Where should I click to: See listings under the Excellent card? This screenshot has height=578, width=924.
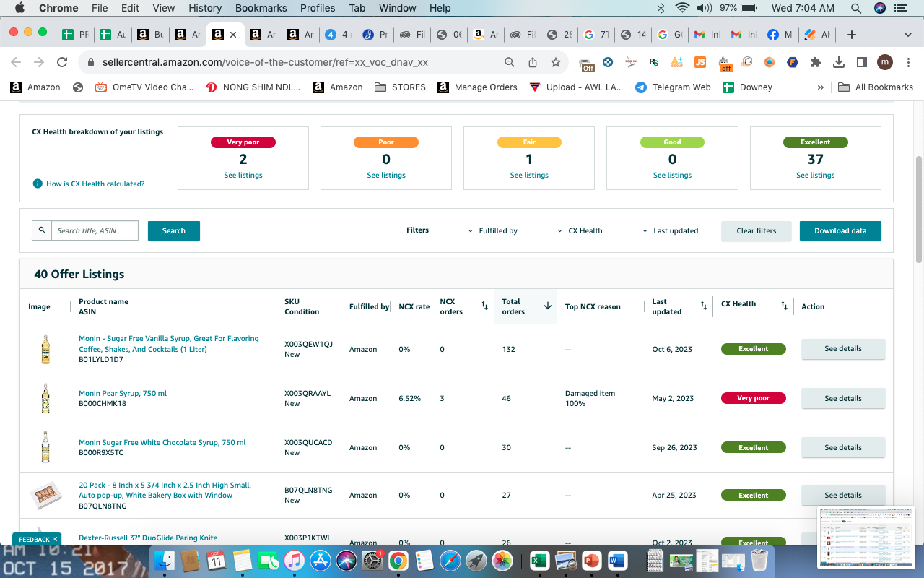pyautogui.click(x=816, y=175)
